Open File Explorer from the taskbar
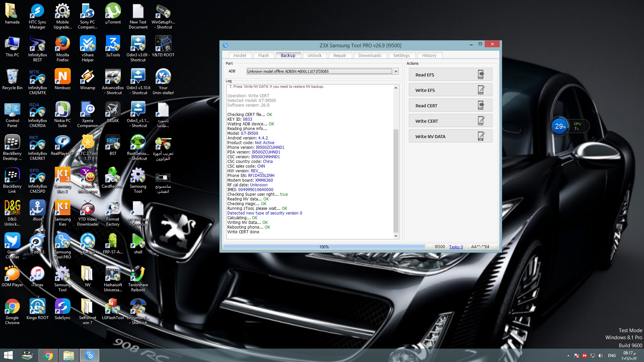 (68, 355)
